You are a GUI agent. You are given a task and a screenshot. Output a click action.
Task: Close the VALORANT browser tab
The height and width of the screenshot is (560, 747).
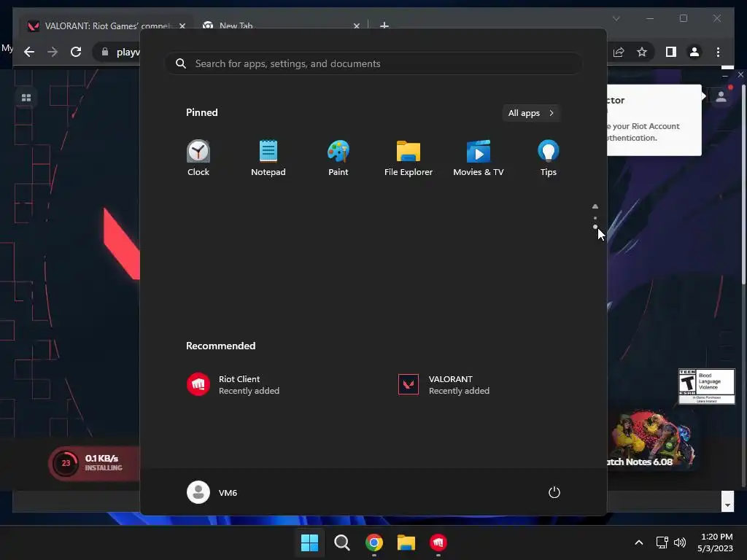coord(182,26)
